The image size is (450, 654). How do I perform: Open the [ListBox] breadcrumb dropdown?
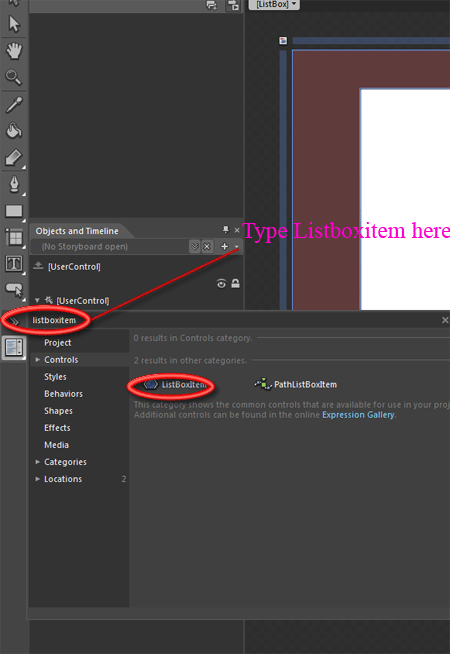coord(274,4)
